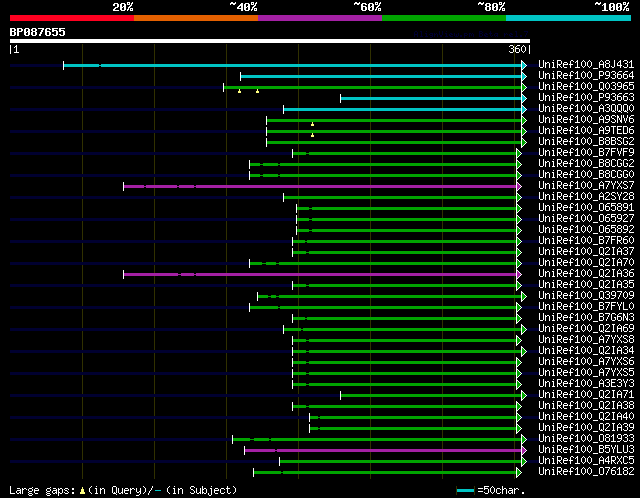This screenshot has height=498, width=640.
Task: Click the purple UniRef100_B5YLU3 alignment bar
Action: coord(383,451)
